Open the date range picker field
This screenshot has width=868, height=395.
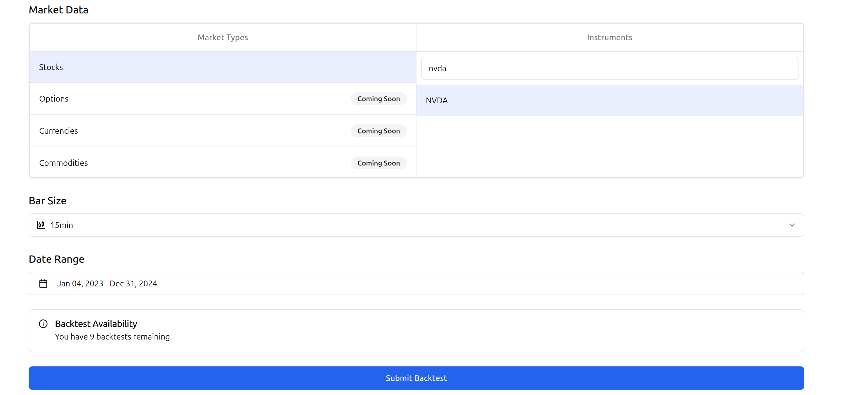coord(416,283)
